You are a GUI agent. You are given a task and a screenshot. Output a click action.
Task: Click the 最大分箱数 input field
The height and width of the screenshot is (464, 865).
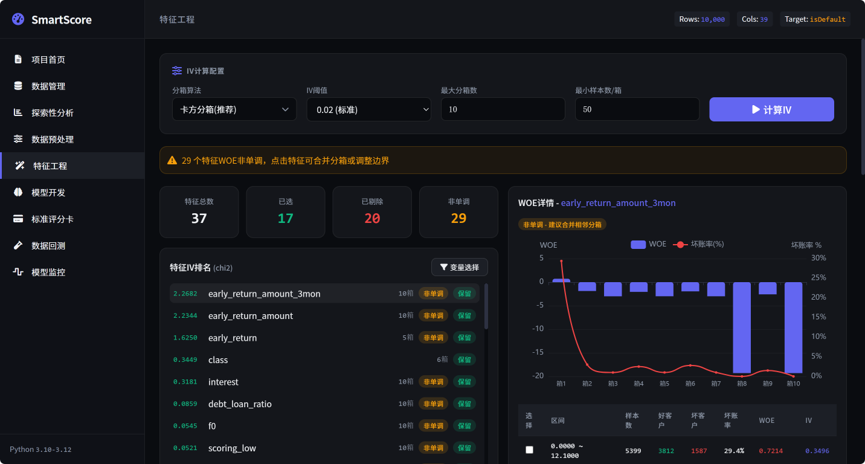tap(503, 109)
